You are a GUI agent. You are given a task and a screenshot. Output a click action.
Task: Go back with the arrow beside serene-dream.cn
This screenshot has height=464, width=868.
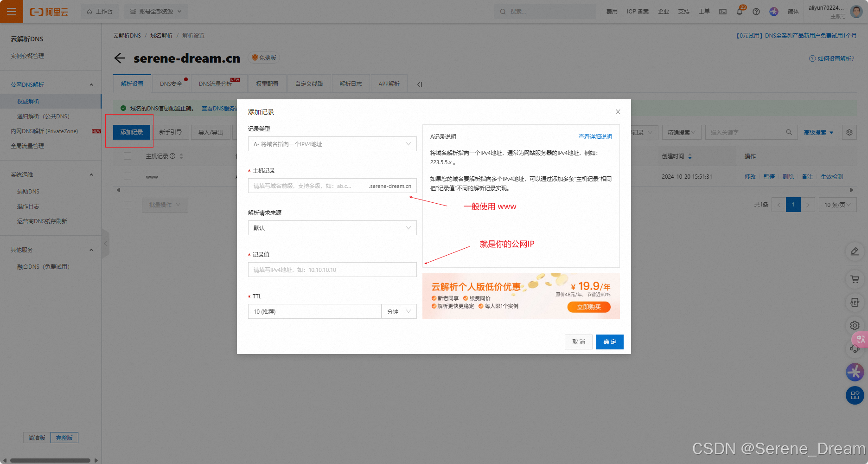pyautogui.click(x=120, y=58)
